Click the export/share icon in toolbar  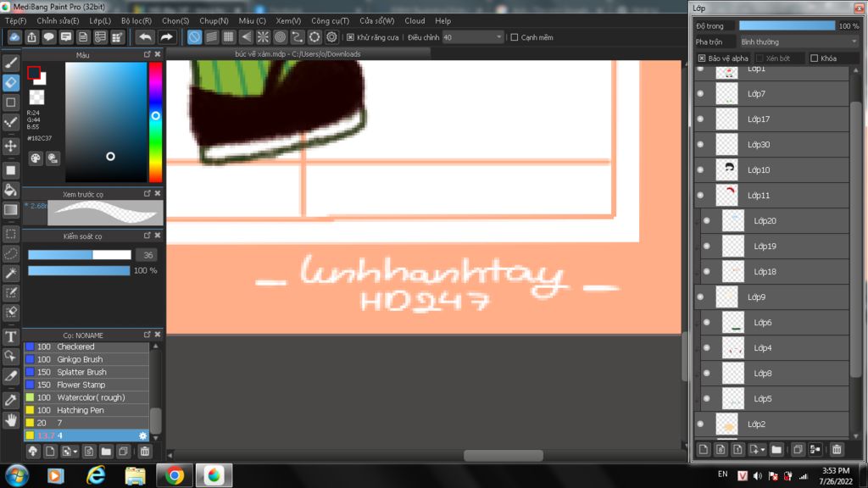pos(31,37)
